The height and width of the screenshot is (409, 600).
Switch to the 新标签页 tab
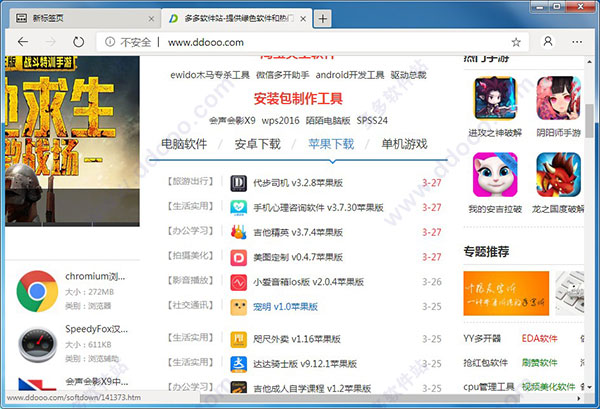coord(84,18)
